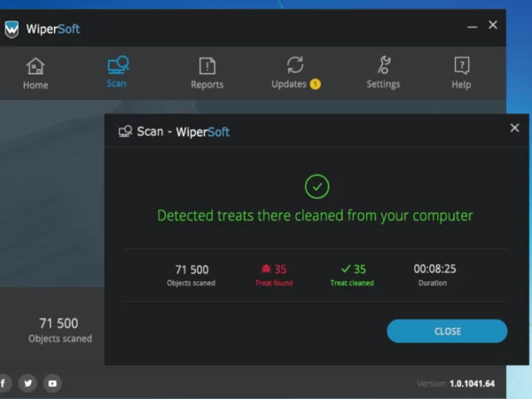Open the Settings tab

click(x=383, y=73)
